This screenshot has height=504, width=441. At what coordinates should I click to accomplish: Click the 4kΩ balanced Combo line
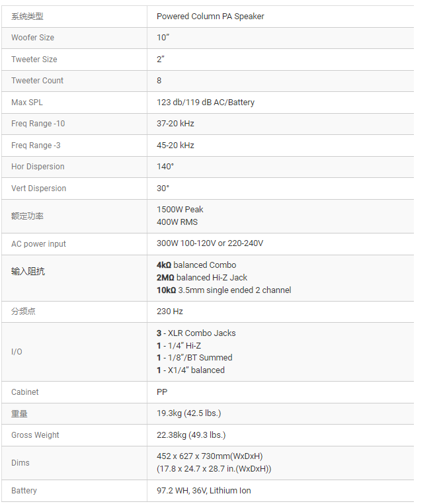(x=196, y=265)
